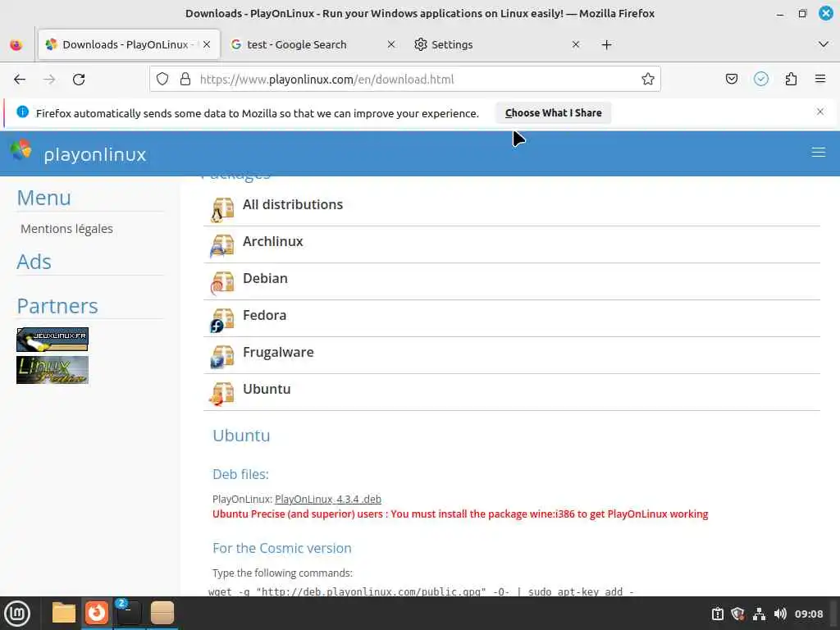Open the Firefox application menu

point(819,80)
